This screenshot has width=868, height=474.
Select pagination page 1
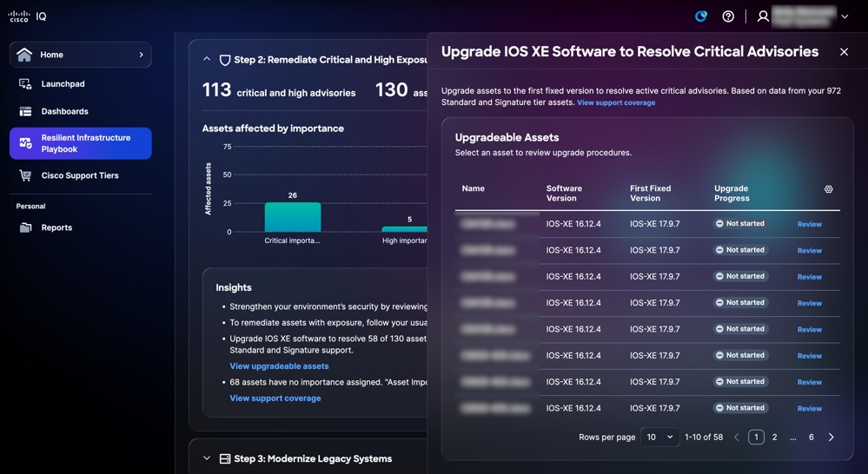coord(756,438)
